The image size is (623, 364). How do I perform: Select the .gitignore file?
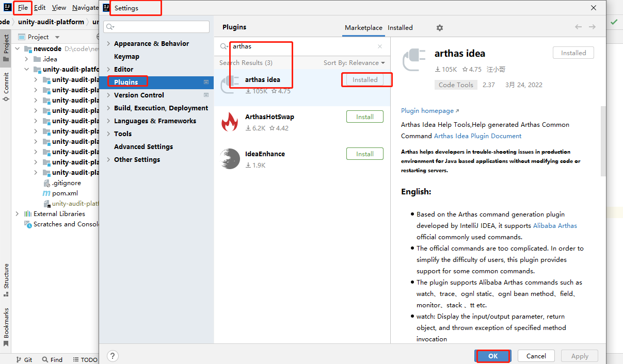click(x=62, y=183)
